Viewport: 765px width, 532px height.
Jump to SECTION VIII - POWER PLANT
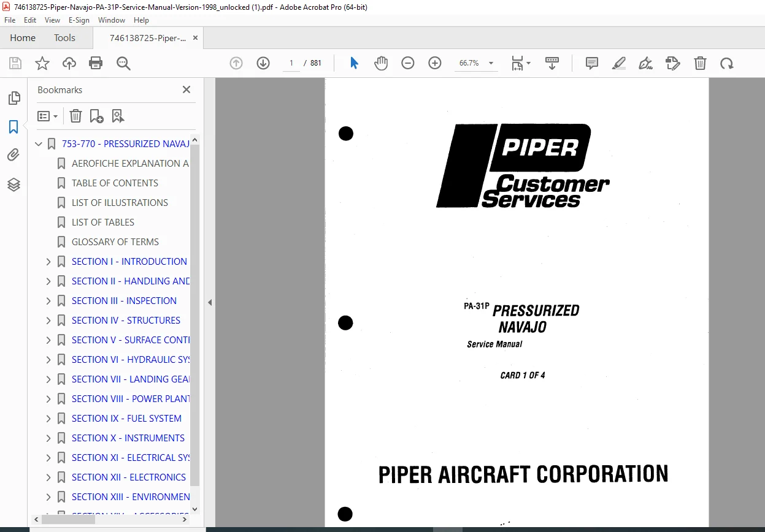131,399
